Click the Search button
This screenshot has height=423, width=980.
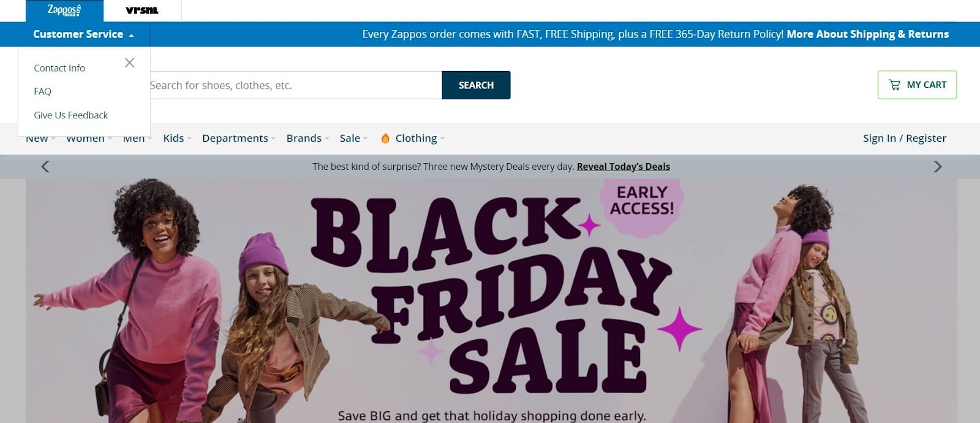click(476, 85)
